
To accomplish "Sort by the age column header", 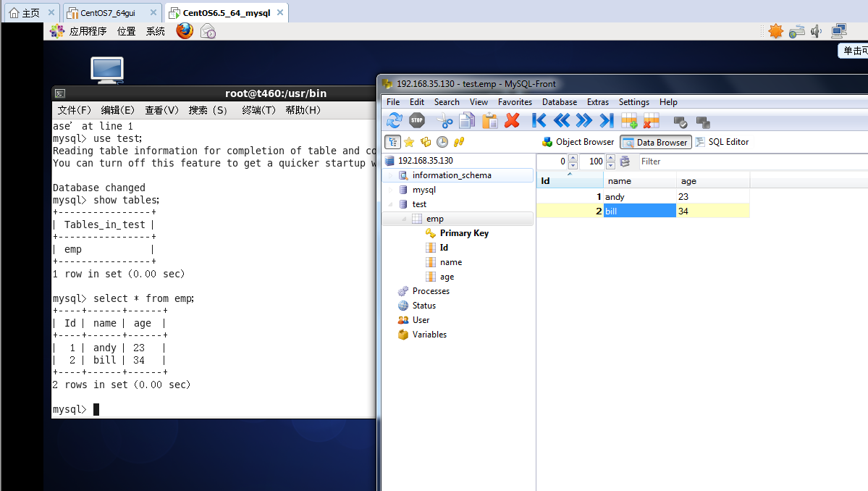I will [713, 180].
